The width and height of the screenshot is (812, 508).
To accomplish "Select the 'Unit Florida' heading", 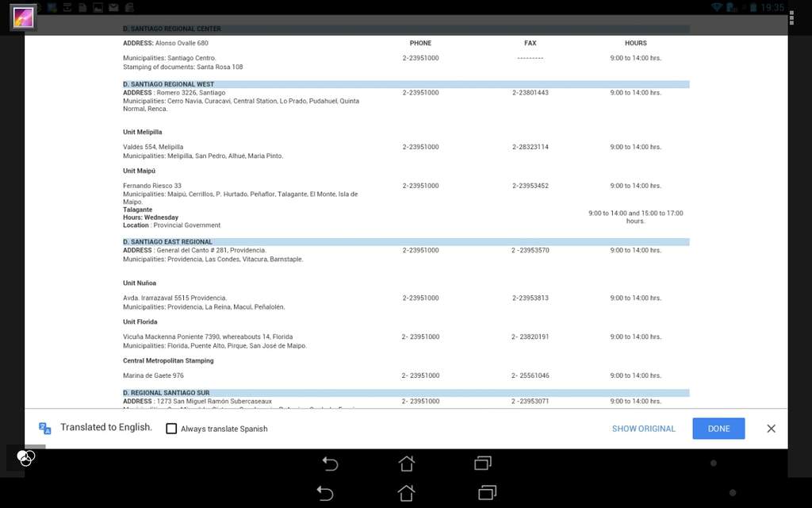I will (x=140, y=322).
